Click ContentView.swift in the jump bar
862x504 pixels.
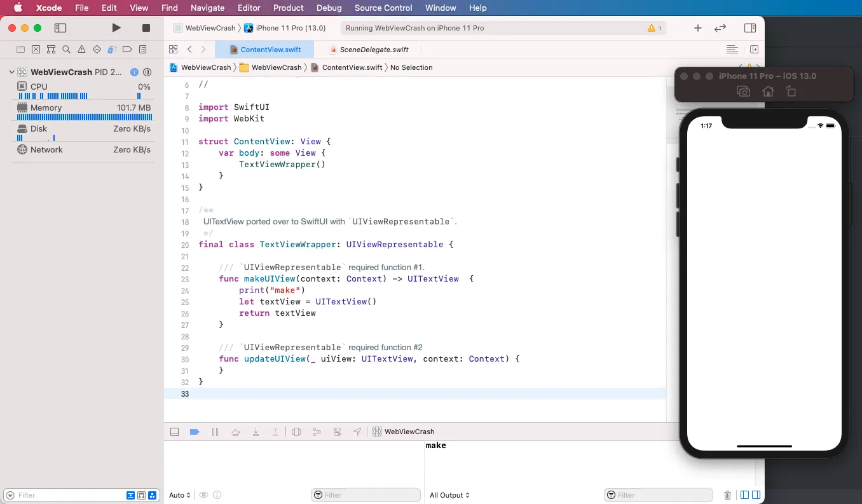click(346, 67)
